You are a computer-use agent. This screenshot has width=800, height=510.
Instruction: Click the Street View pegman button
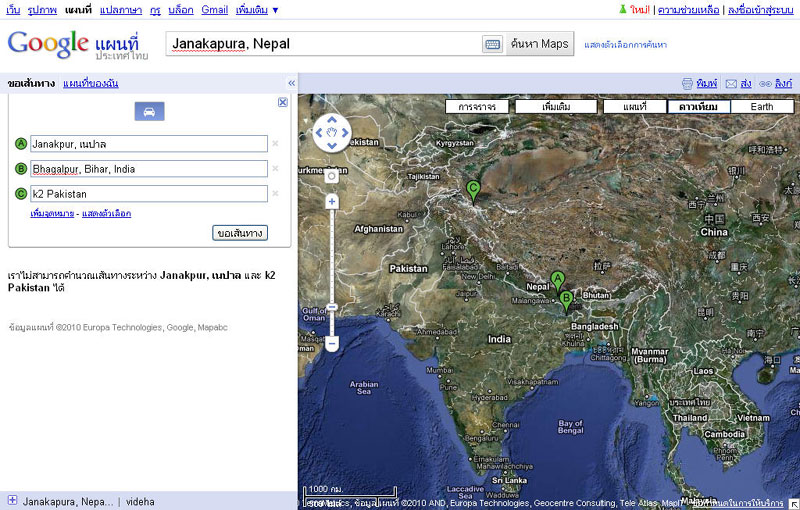[x=332, y=176]
